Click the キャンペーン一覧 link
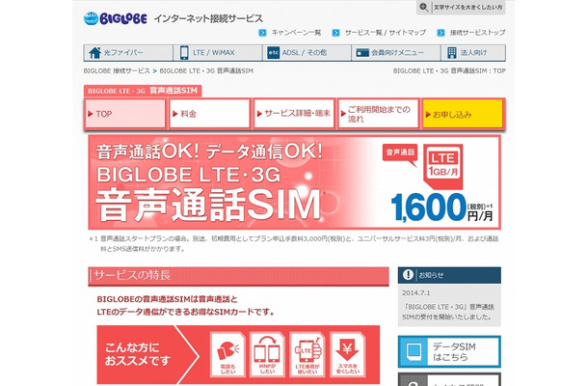The image size is (588, 386). tap(296, 33)
